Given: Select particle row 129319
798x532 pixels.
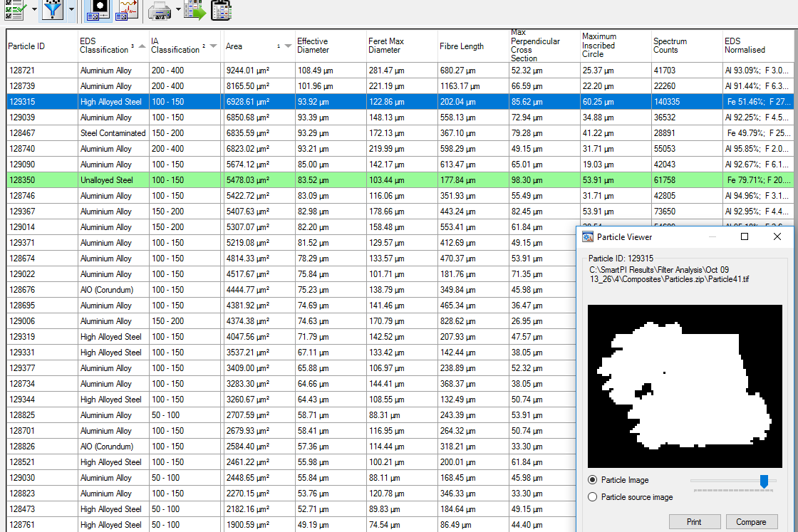Looking at the screenshot, I should pyautogui.click(x=291, y=337).
